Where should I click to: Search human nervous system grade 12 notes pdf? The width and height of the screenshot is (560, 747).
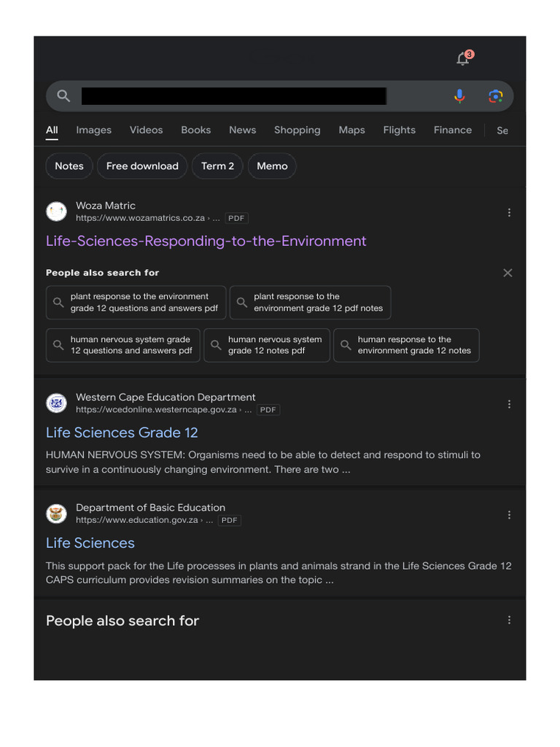click(267, 345)
